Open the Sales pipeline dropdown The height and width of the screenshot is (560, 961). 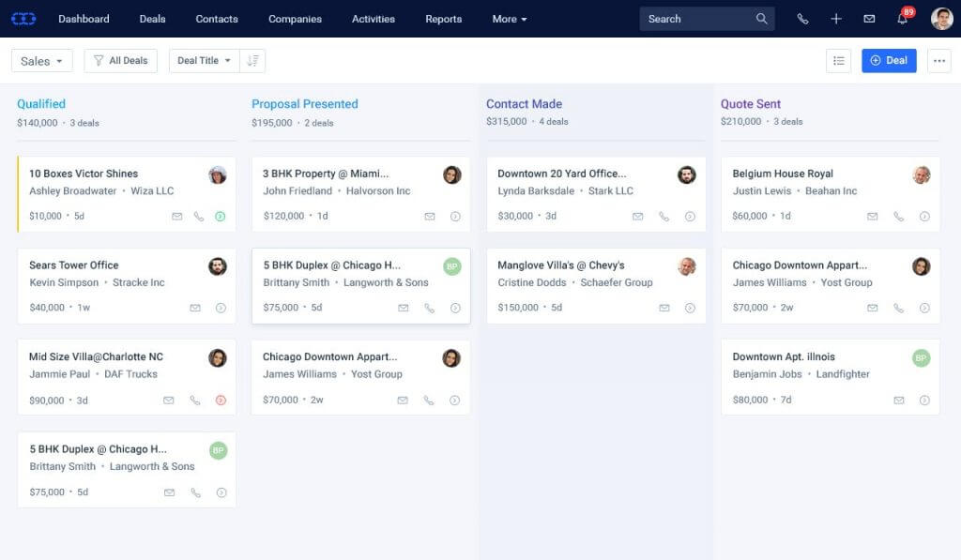coord(42,61)
